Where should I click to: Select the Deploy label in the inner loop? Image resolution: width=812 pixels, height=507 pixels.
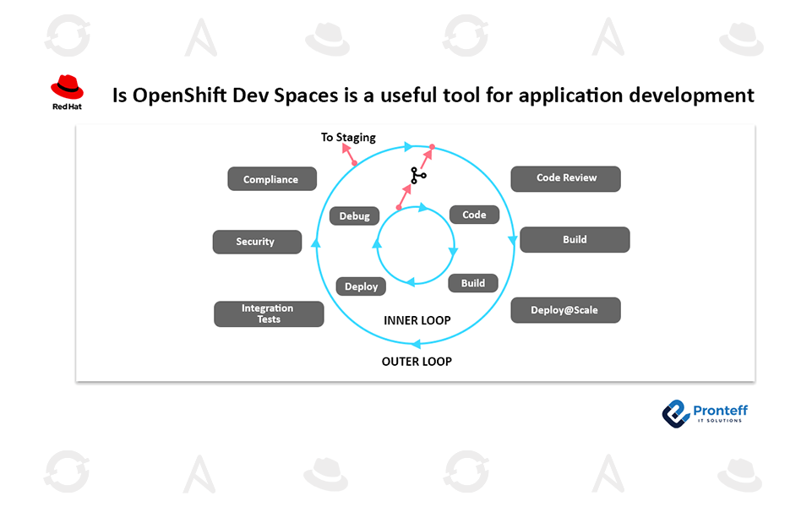361,286
